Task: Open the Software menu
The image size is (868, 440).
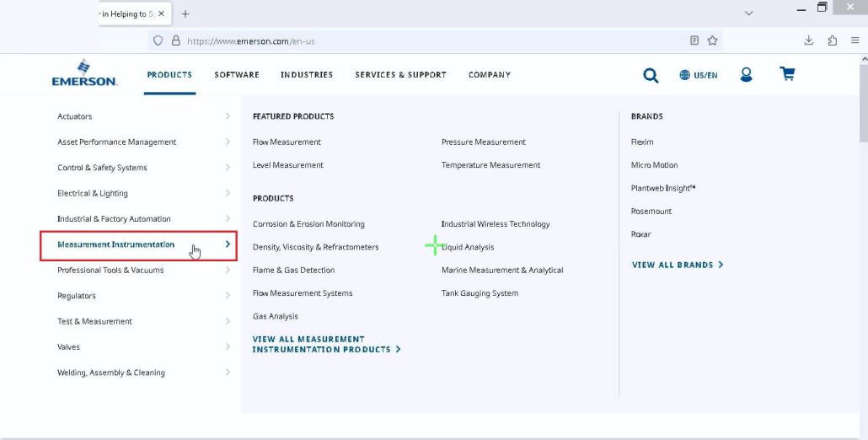Action: pyautogui.click(x=236, y=75)
